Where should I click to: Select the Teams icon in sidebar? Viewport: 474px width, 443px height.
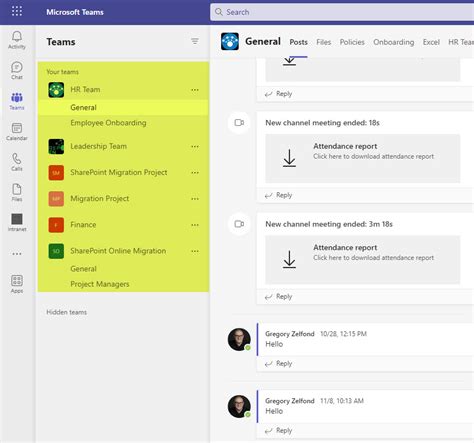pyautogui.click(x=17, y=101)
